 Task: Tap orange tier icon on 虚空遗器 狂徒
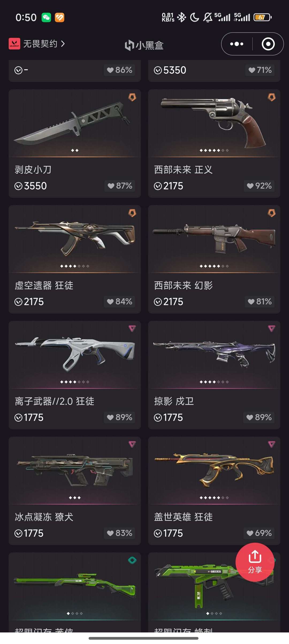pos(132,213)
